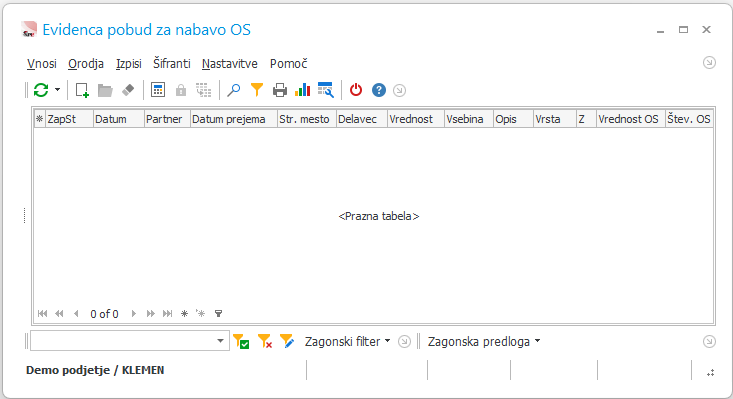This screenshot has width=733, height=399.
Task: Click the Vrsta column header
Action: pyautogui.click(x=554, y=119)
